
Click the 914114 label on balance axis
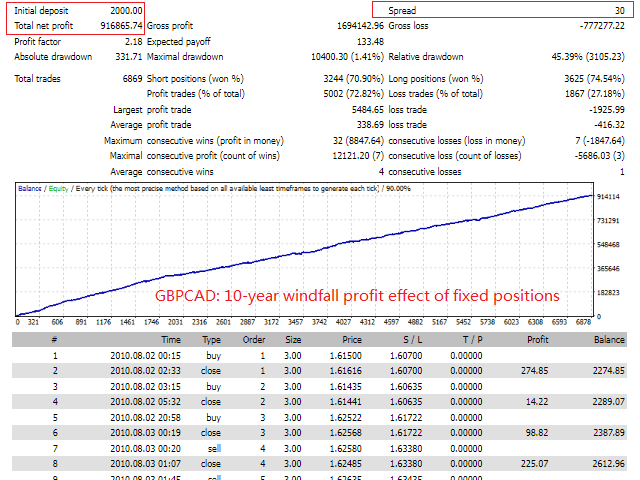(608, 197)
